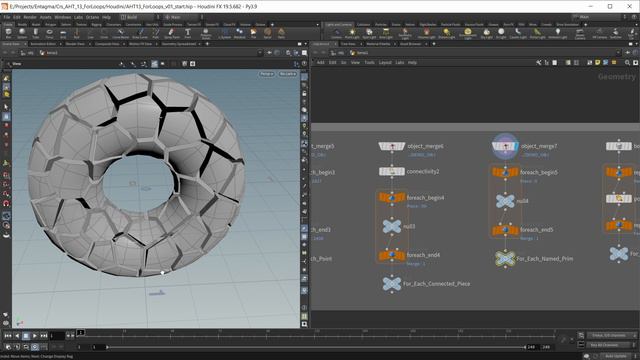Viewport: 640px width, 360px height.
Task: Select the Box shelf tool
Action: pyautogui.click(x=9, y=33)
